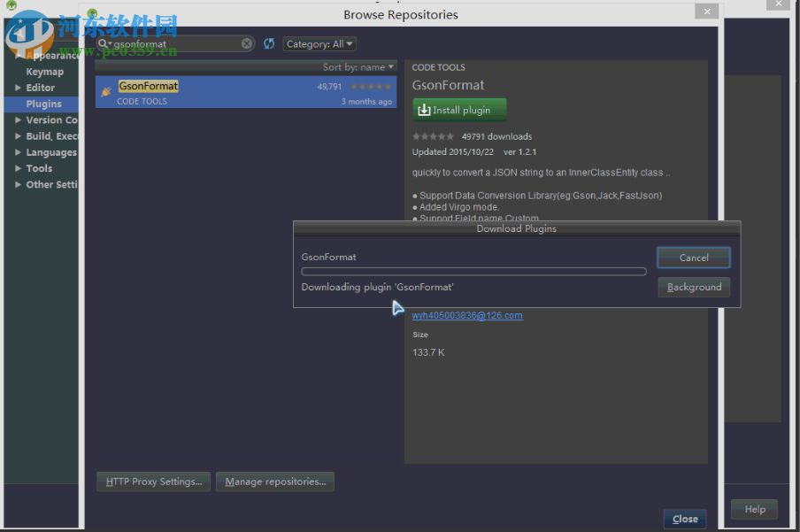Image resolution: width=800 pixels, height=532 pixels.
Task: Expand Languages settings node
Action: pyautogui.click(x=18, y=152)
